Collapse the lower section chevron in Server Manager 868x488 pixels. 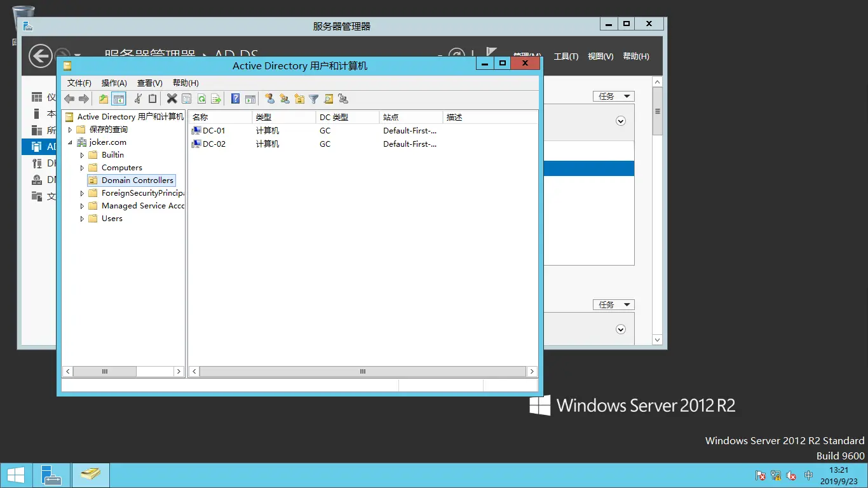tap(621, 329)
